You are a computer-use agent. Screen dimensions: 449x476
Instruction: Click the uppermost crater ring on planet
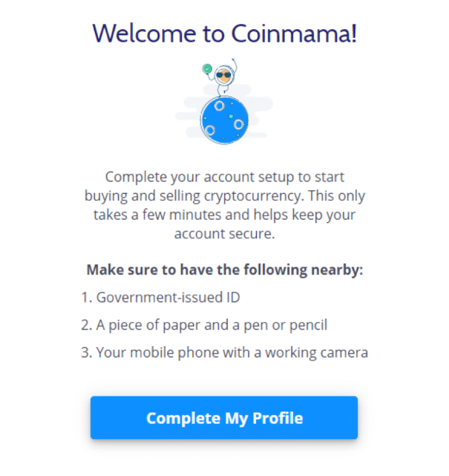point(219,106)
